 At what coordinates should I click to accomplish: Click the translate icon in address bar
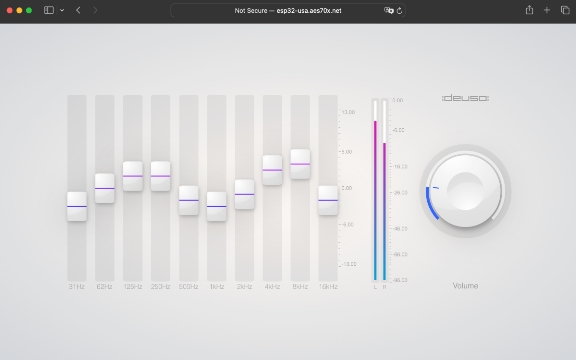point(388,11)
